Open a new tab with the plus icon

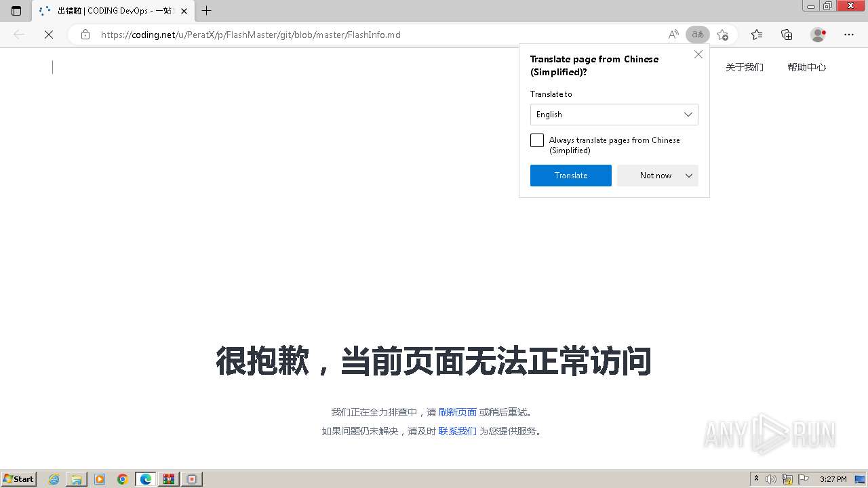click(207, 11)
